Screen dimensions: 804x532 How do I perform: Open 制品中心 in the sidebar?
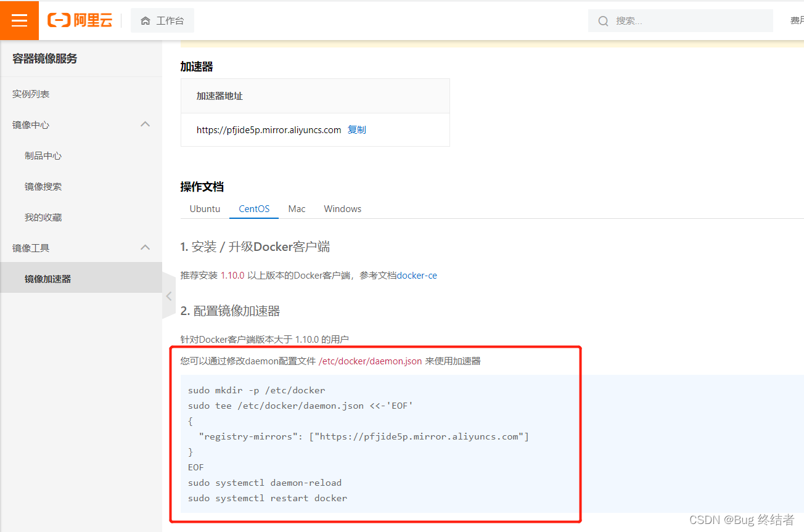[x=43, y=156]
